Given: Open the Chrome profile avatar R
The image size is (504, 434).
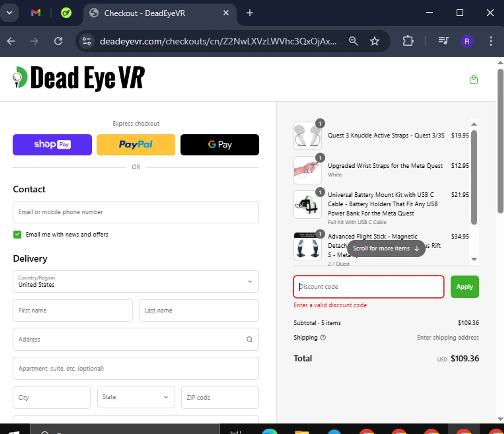Looking at the screenshot, I should tap(467, 41).
